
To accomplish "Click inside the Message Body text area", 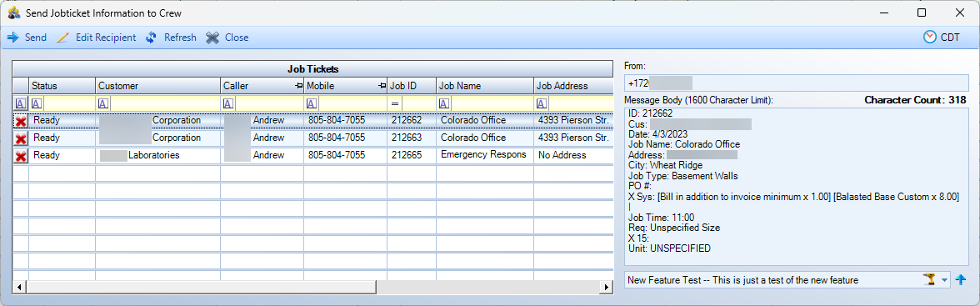I will (x=797, y=187).
